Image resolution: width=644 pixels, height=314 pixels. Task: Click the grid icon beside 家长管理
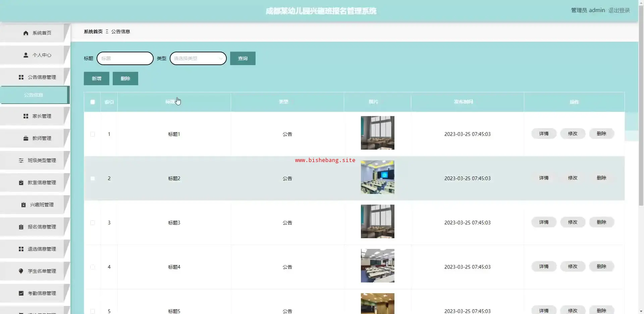click(x=26, y=116)
